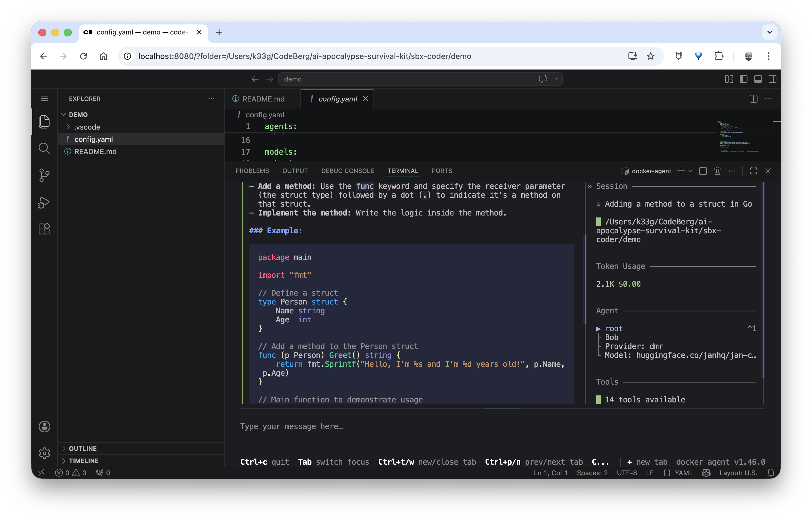Viewport: 812px width, 520px height.
Task: Expand the .vscode folder
Action: pyautogui.click(x=68, y=127)
